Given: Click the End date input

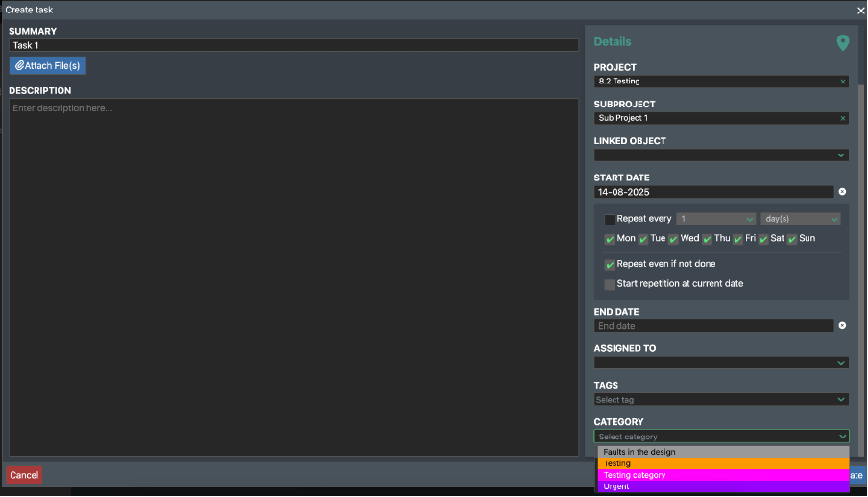Looking at the screenshot, I should pyautogui.click(x=713, y=326).
